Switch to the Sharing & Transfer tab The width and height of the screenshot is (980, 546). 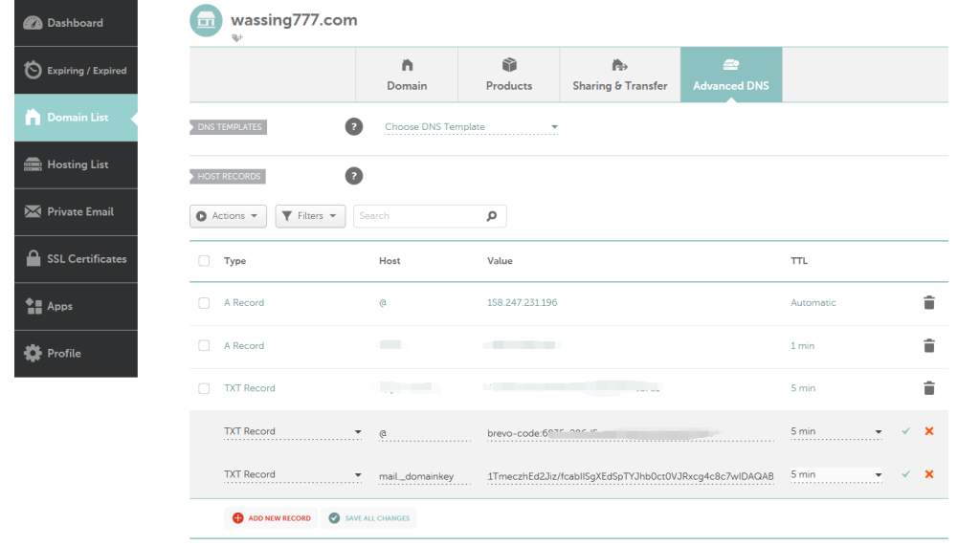tap(619, 75)
